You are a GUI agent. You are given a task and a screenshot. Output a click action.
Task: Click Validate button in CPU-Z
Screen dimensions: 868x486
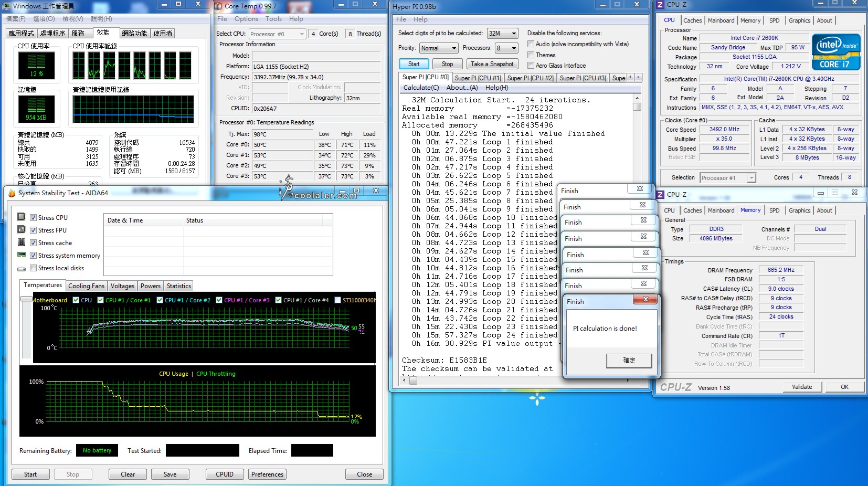[801, 387]
